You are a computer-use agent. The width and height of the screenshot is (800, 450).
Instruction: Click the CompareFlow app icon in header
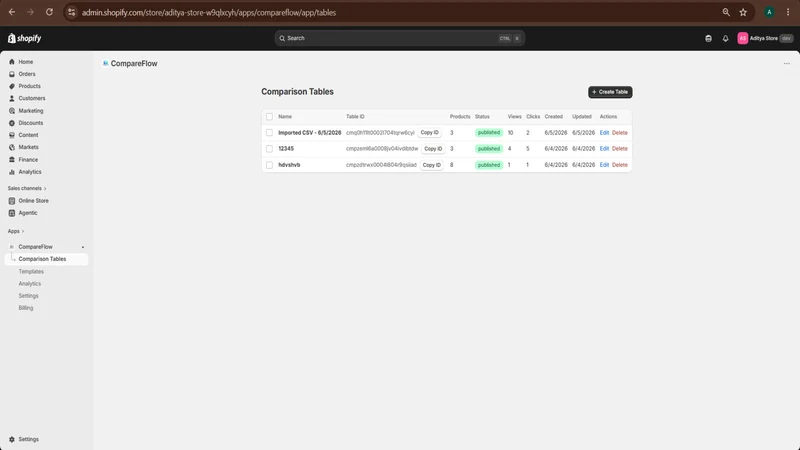(x=105, y=63)
